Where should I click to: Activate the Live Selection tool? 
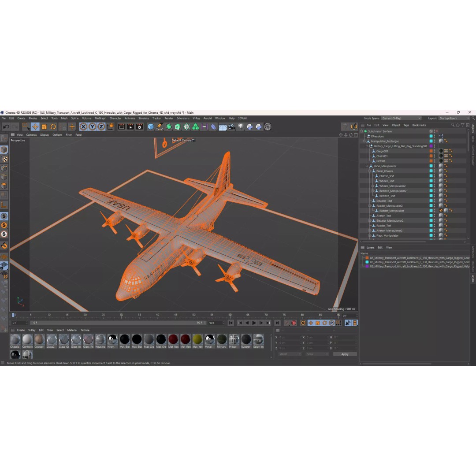tap(26, 126)
